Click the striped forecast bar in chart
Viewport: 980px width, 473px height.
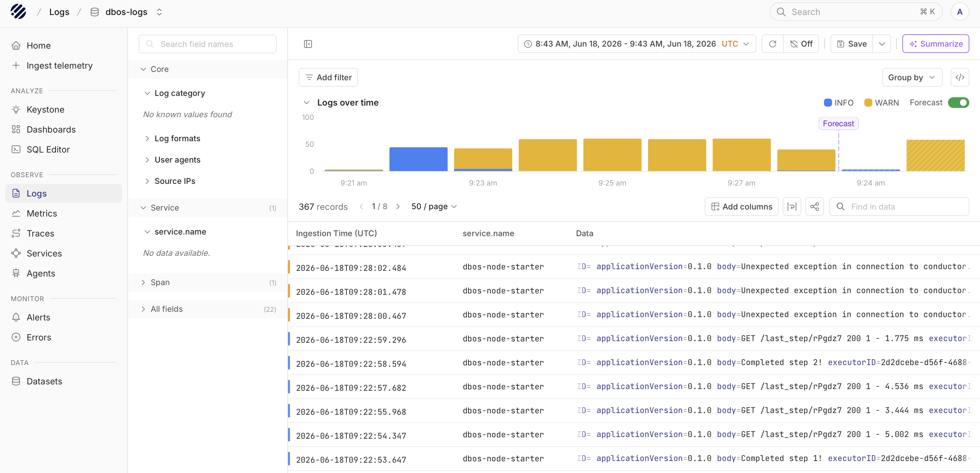click(935, 155)
